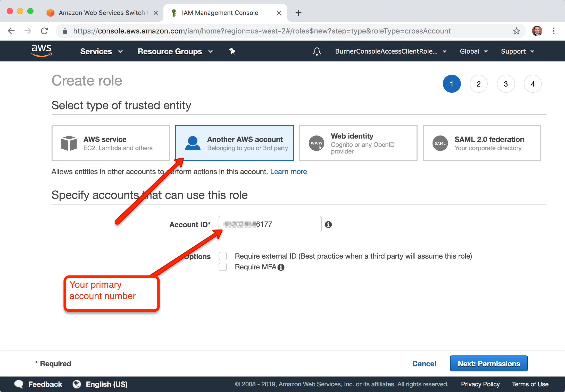The height and width of the screenshot is (392, 565).
Task: Bookmark this page with the star icon
Action: click(x=516, y=31)
